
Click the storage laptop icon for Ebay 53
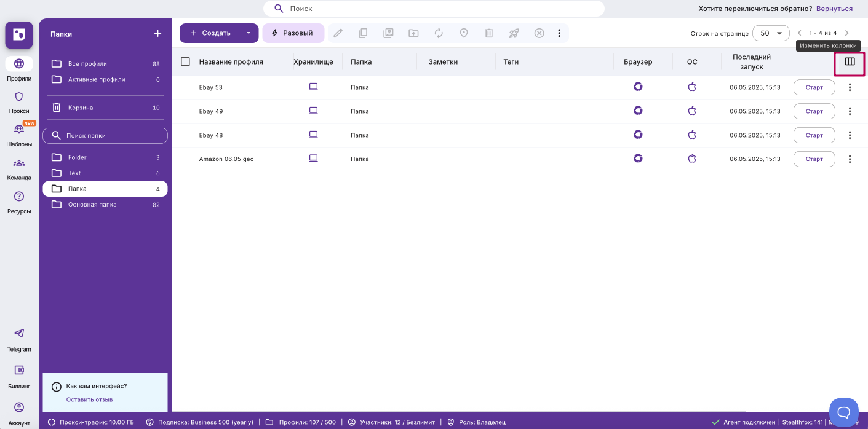(313, 87)
